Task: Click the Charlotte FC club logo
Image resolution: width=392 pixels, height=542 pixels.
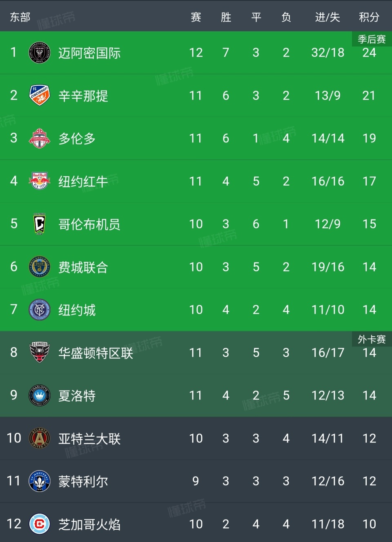Action: point(39,395)
